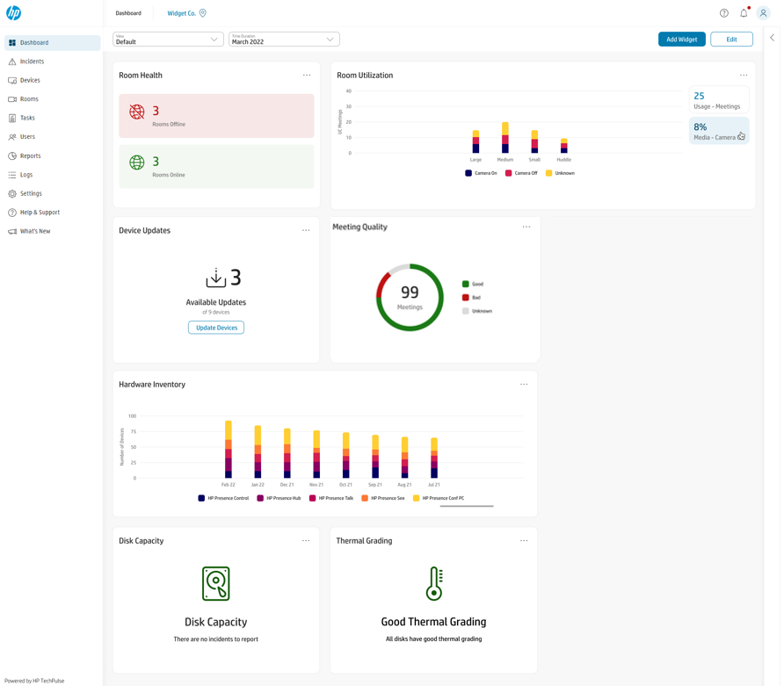Click the download icon in Device Updates

215,278
